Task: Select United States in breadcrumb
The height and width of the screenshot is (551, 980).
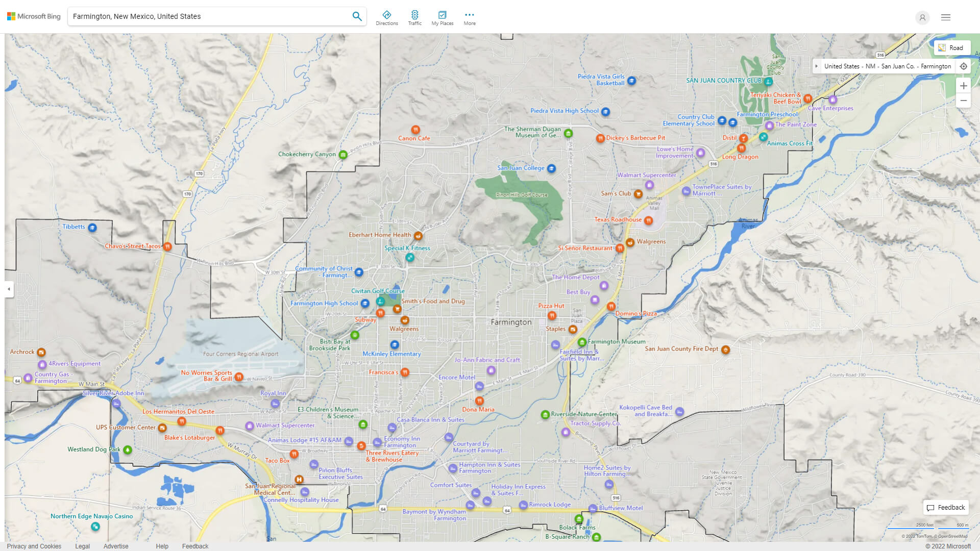Action: tap(842, 66)
